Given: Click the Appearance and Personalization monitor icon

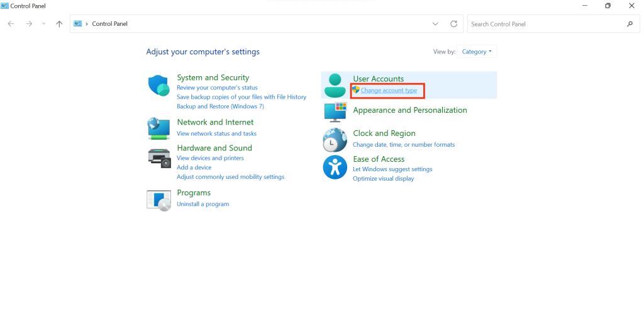Looking at the screenshot, I should click(335, 112).
